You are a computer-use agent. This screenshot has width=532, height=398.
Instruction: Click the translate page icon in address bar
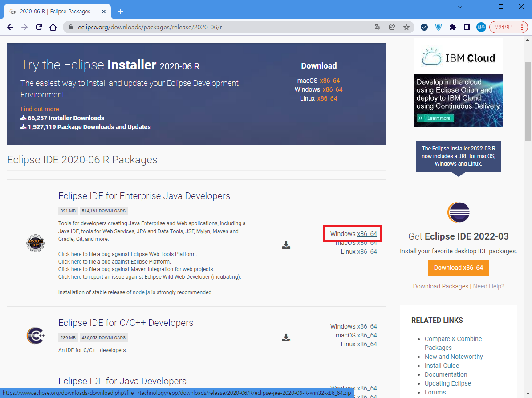(x=378, y=27)
